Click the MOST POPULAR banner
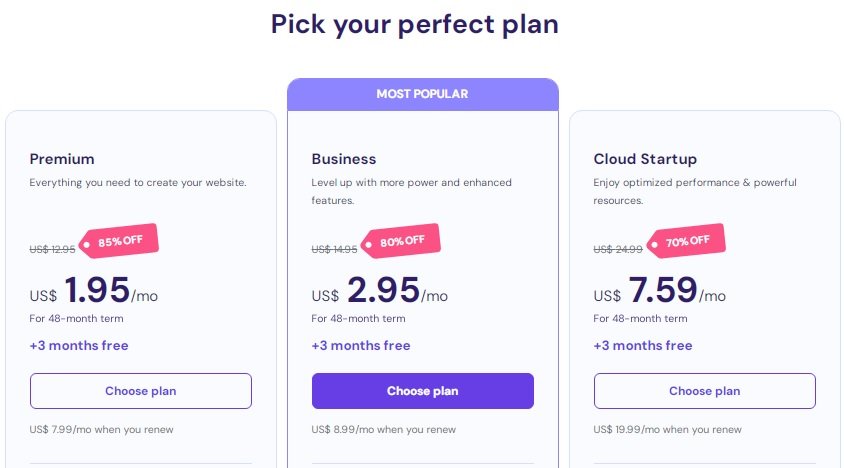Viewport: 844px width, 468px height. (x=423, y=94)
